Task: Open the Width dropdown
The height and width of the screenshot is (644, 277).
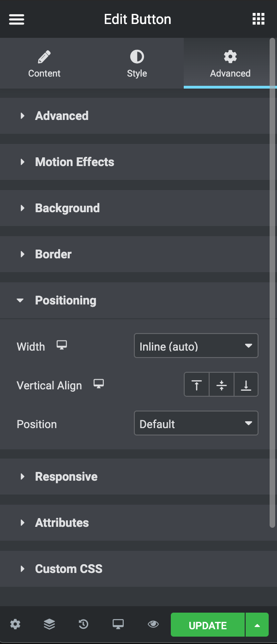Action: tap(196, 346)
